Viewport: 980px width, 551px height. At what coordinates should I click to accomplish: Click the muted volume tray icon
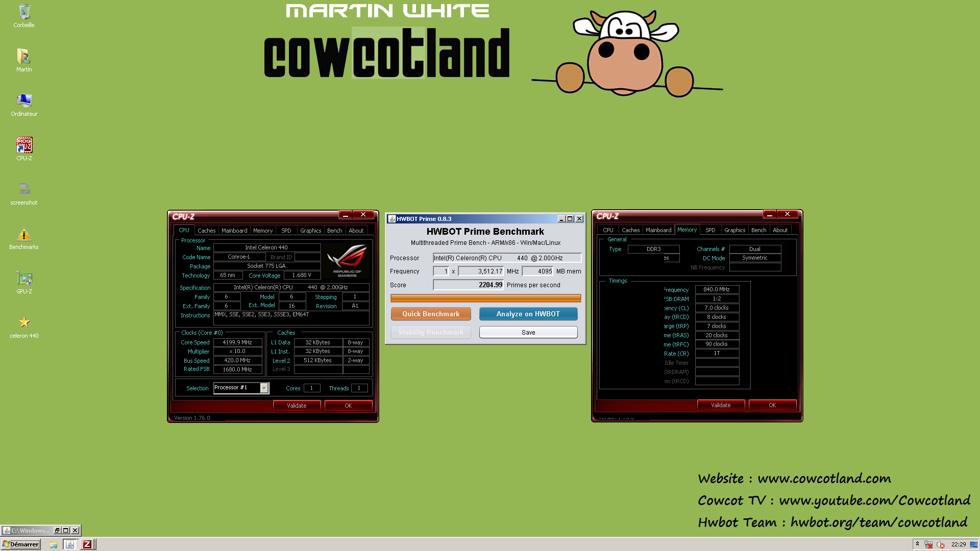[x=940, y=544]
